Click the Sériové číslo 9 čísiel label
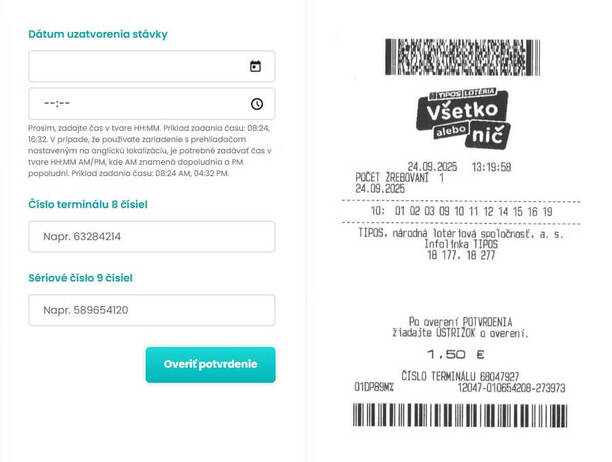The height and width of the screenshot is (462, 612). [x=80, y=278]
